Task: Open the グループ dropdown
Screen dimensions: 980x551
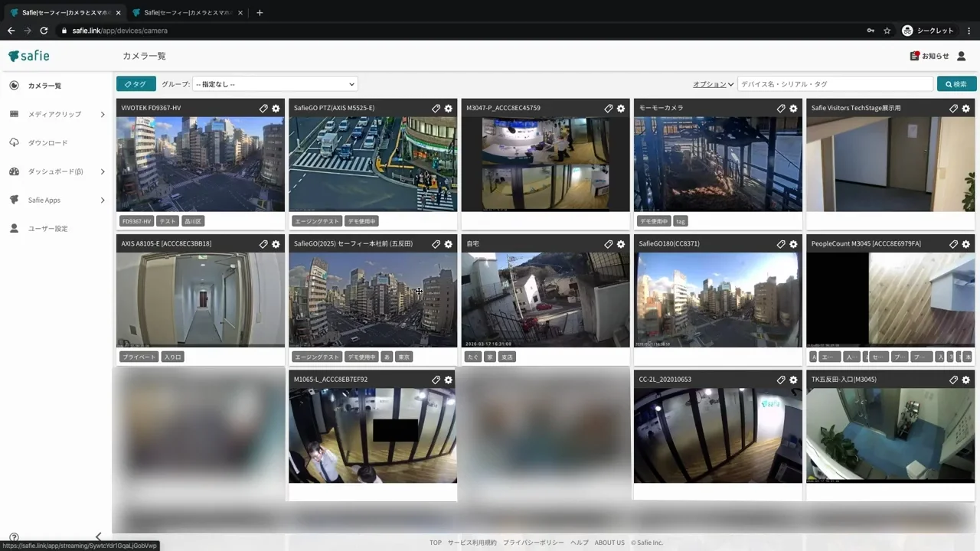Action: pyautogui.click(x=275, y=84)
